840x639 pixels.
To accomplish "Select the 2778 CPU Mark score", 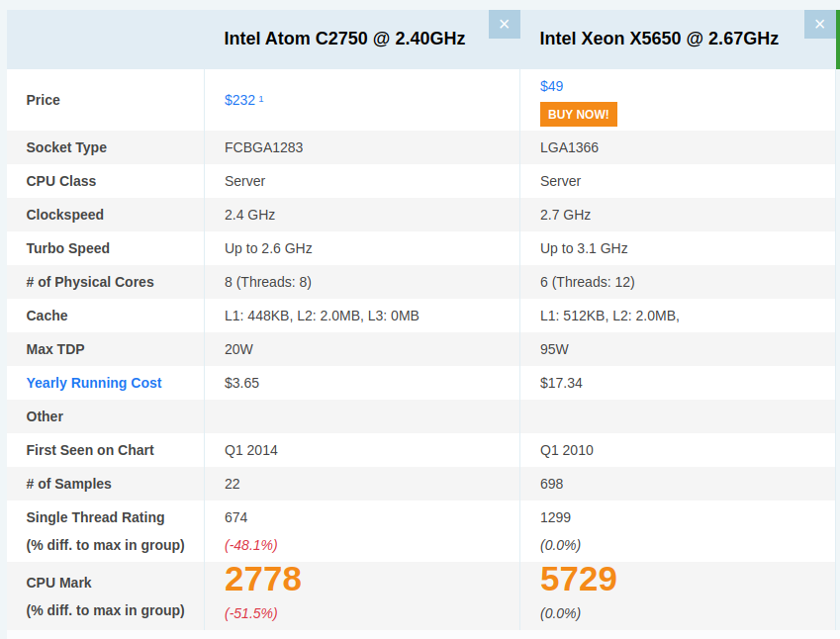I will 263,579.
